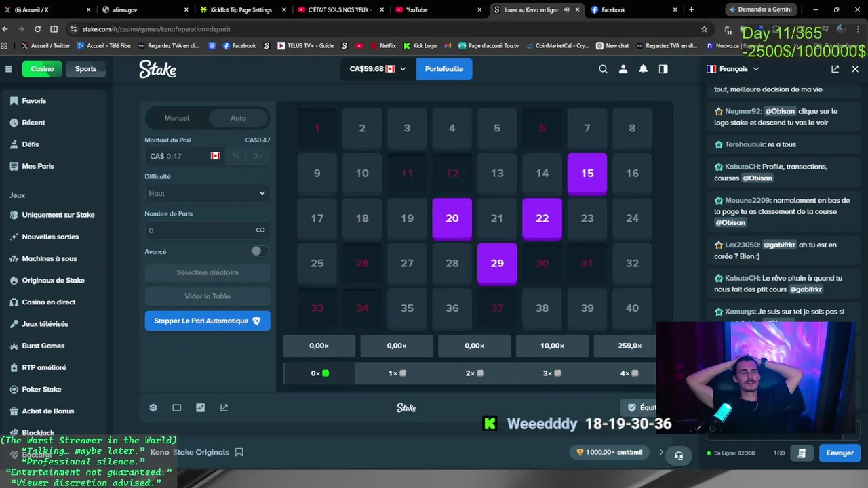
Task: Click the infinity icon in Nombre de Paris
Action: click(260, 230)
